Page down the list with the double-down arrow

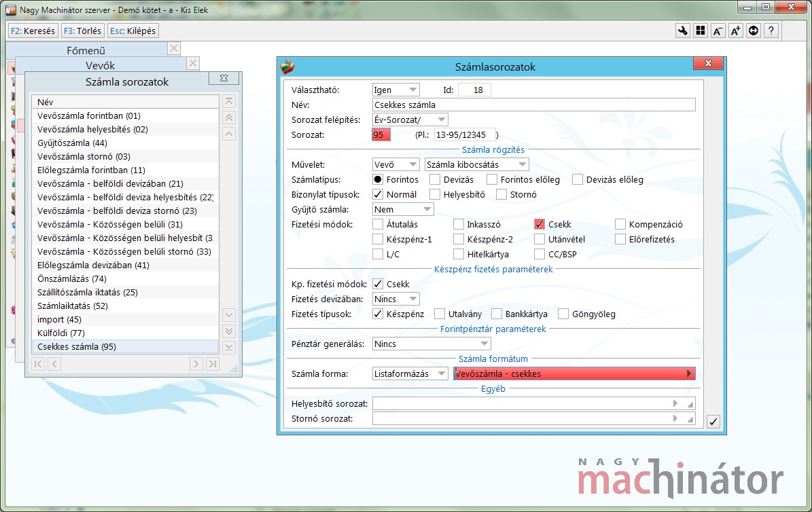tap(229, 331)
